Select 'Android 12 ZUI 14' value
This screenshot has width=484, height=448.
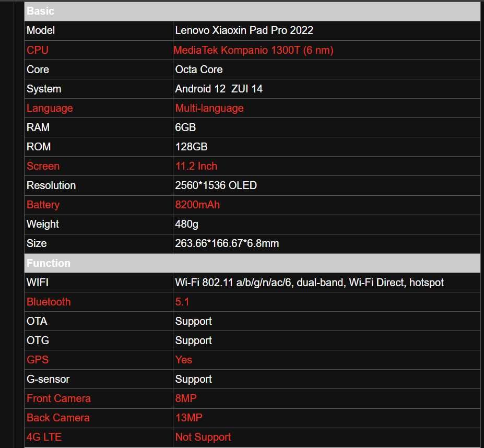[219, 89]
